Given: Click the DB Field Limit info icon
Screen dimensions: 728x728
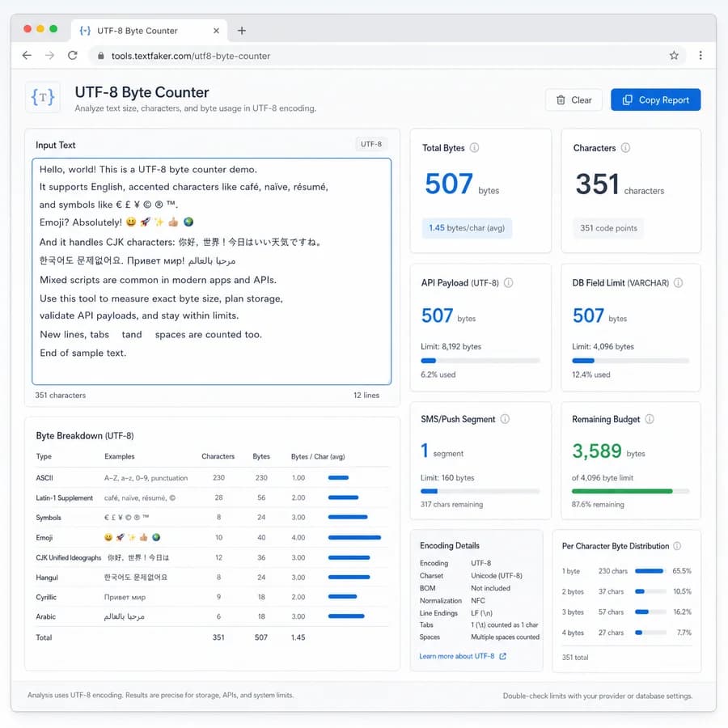Looking at the screenshot, I should click(678, 283).
